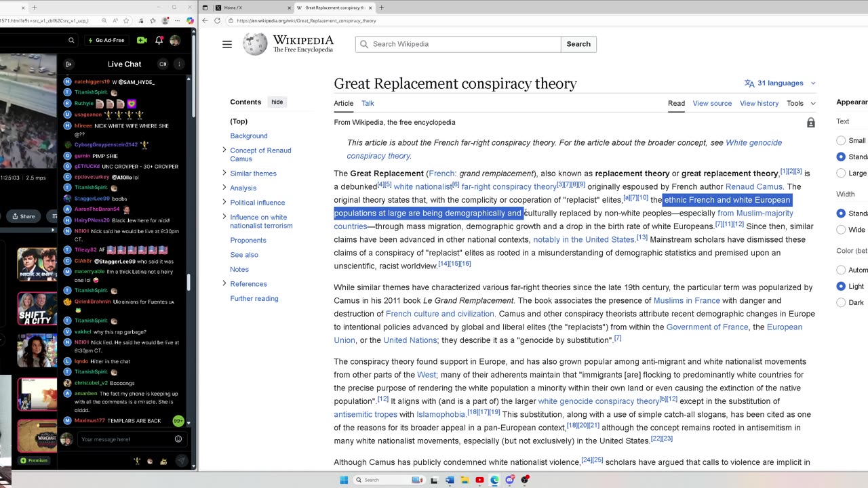The height and width of the screenshot is (488, 868).
Task: Open Microsoft Word from the taskbar
Action: pos(449,480)
